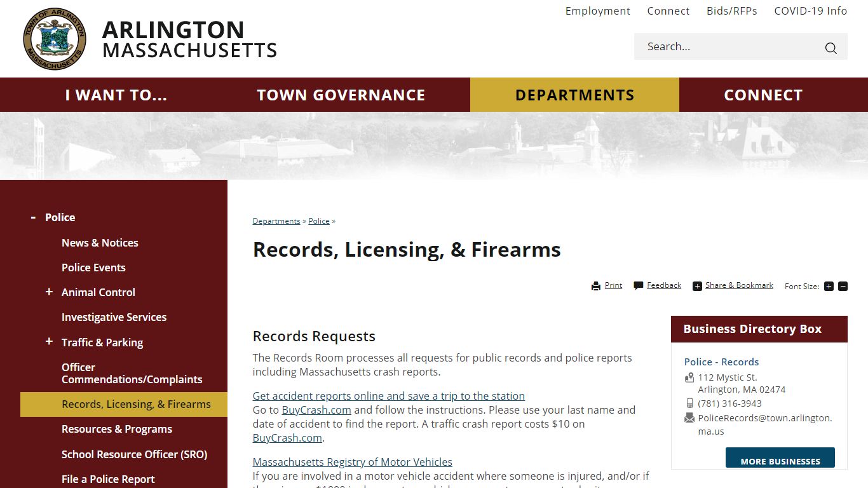This screenshot has width=868, height=488.
Task: Click the Feedback speech bubble icon
Action: coord(639,286)
